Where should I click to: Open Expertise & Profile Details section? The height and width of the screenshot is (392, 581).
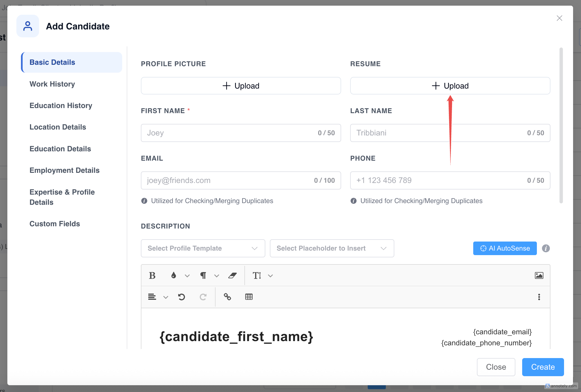(x=62, y=197)
